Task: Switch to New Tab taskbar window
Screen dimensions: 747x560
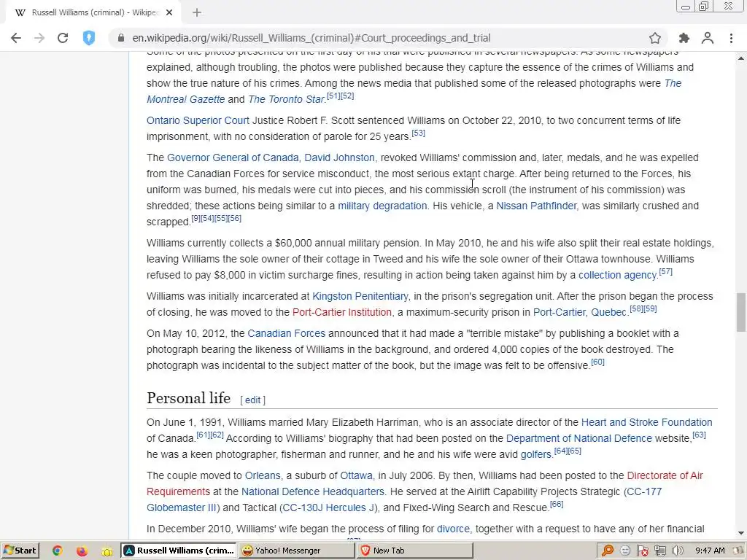Action: click(415, 551)
